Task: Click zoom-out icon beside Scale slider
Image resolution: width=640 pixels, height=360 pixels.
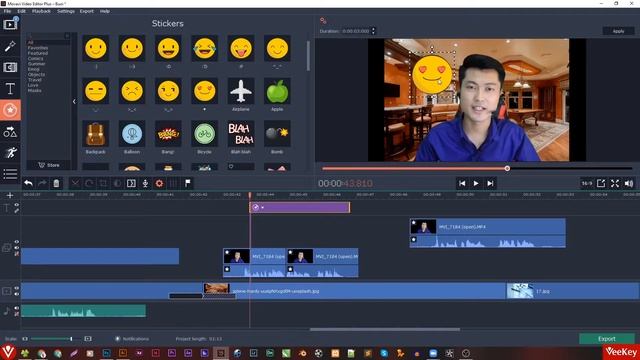Action: pyautogui.click(x=25, y=339)
